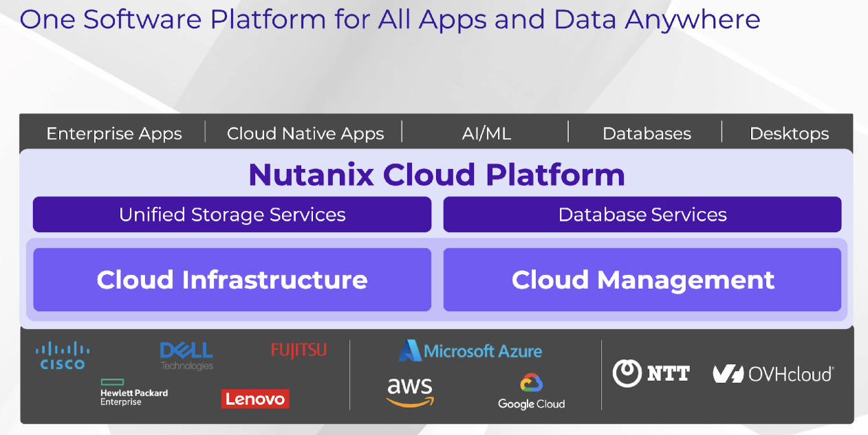Click the Fujitsu logo
Viewport: 868px width, 435px height.
299,350
